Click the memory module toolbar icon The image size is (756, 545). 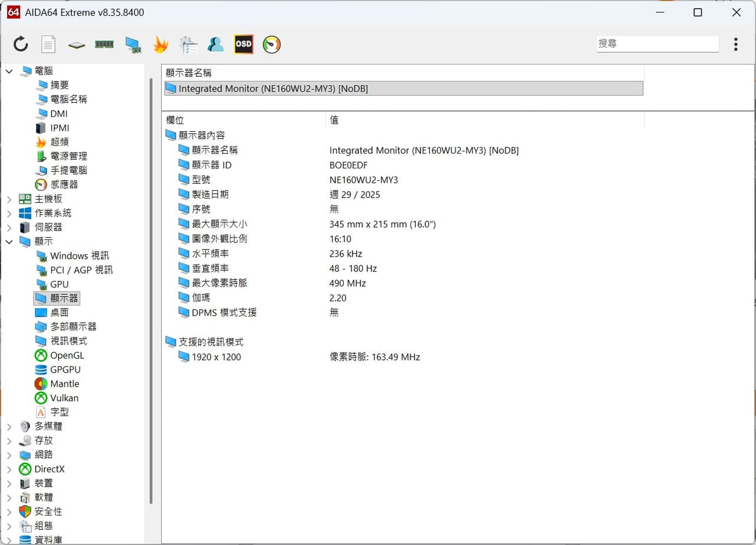coord(105,44)
